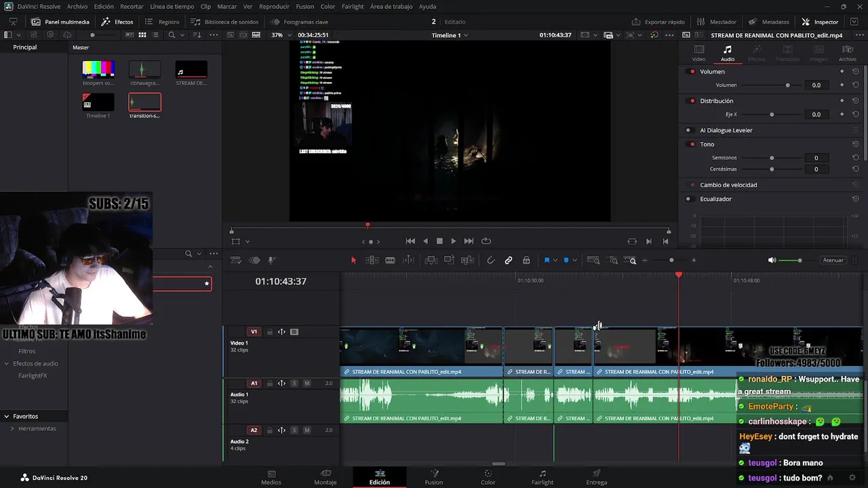Toggle the Inspector panel button

(x=820, y=22)
